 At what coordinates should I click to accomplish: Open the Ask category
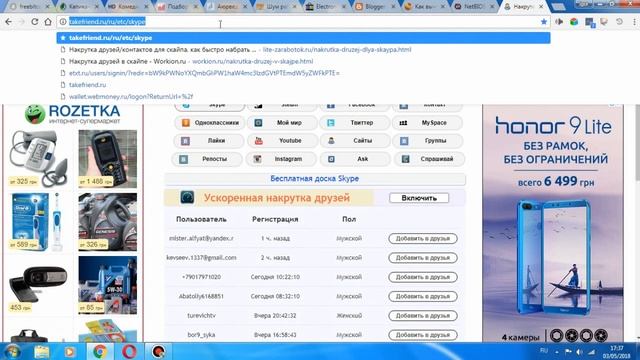pos(354,159)
